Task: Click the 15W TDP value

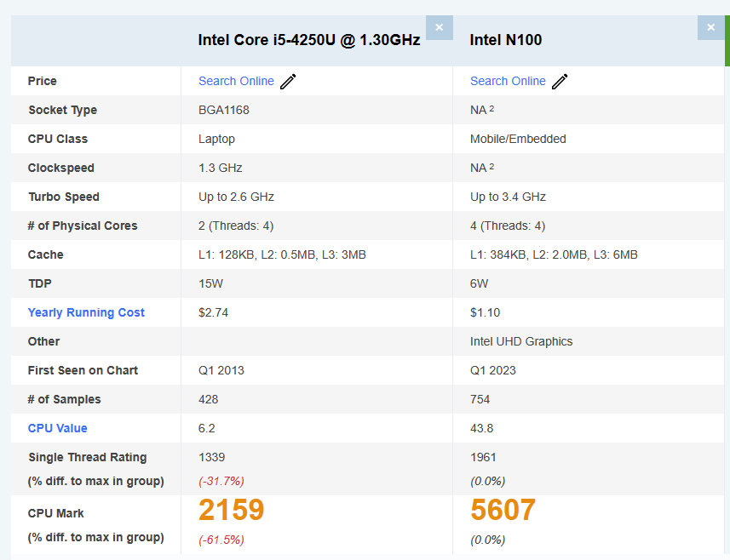Action: [x=210, y=283]
